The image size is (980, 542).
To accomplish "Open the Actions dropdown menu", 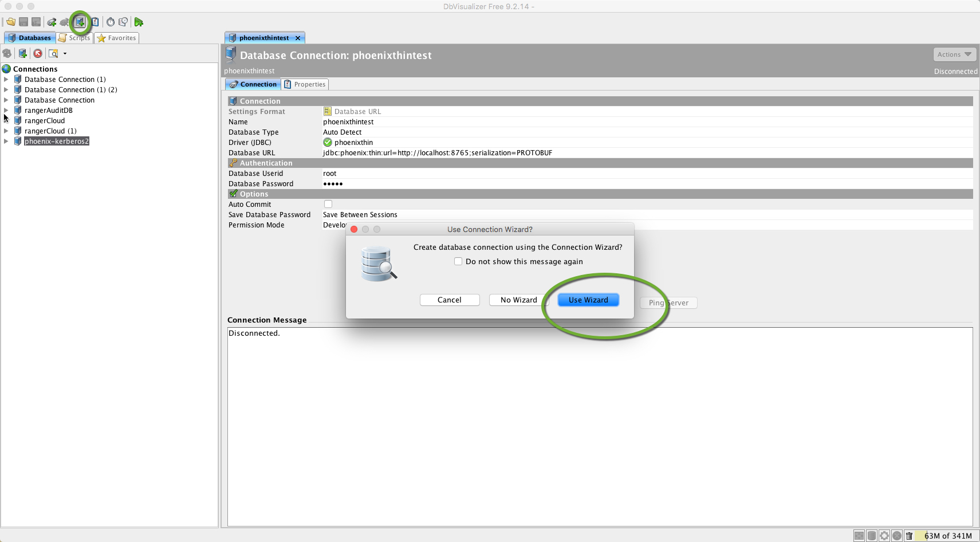I will [x=954, y=54].
